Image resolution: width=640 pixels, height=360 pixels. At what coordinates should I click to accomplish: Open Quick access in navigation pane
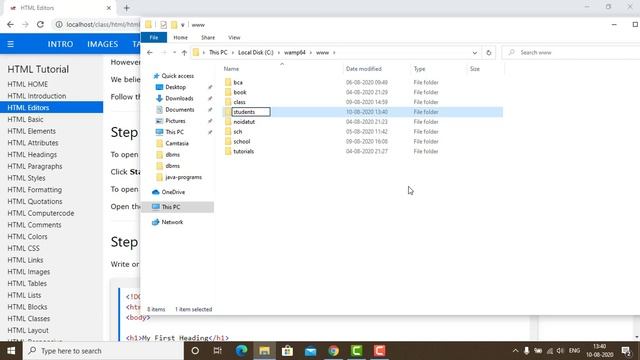178,76
